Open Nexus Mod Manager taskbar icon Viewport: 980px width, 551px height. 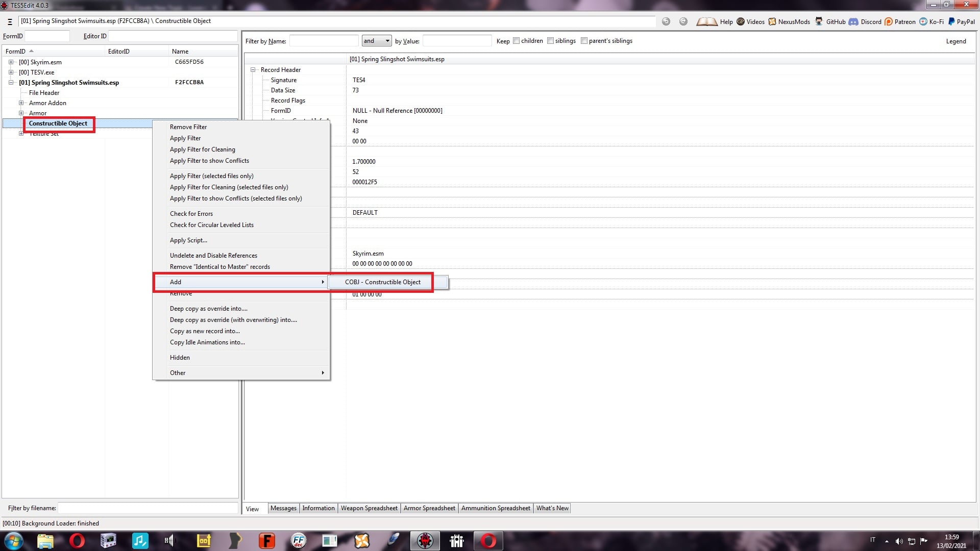pyautogui.click(x=362, y=541)
